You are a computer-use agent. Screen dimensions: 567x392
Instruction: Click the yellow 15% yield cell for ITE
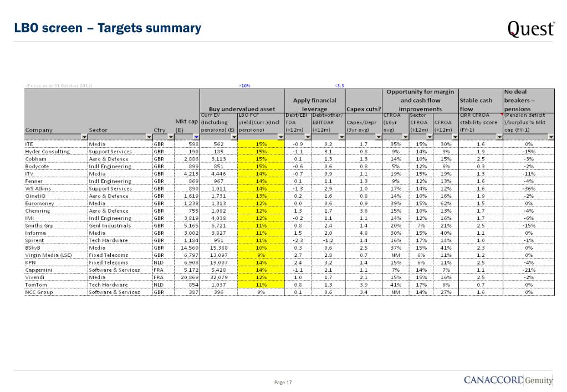pos(261,144)
